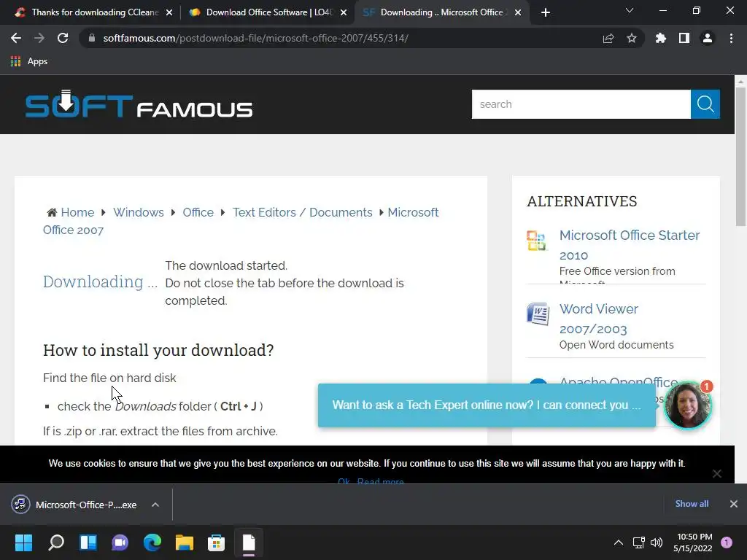Open the Chat app in taskbar
Viewport: 747px width, 560px height.
tap(120, 542)
